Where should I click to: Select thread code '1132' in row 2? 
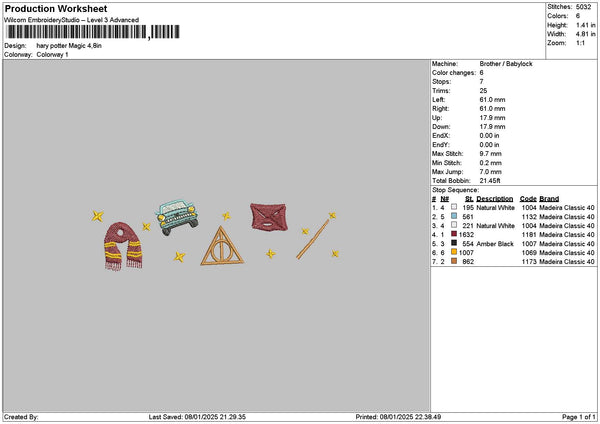(529, 217)
